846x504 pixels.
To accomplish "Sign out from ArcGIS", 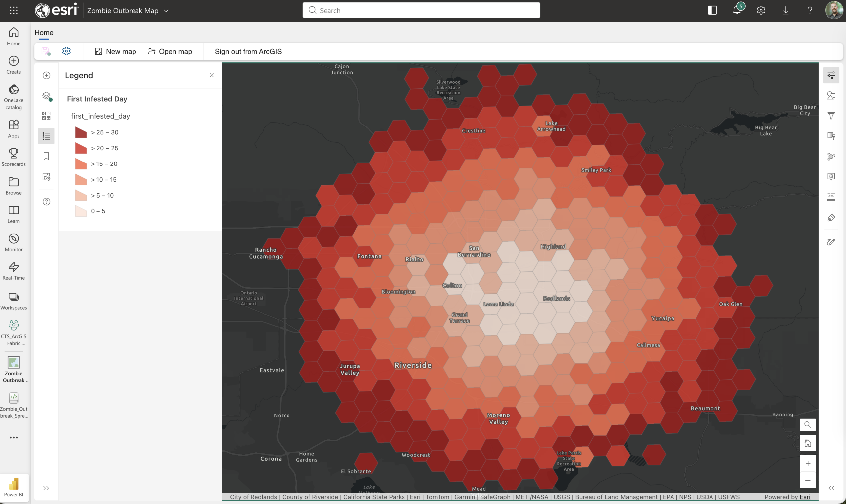I will pyautogui.click(x=248, y=51).
